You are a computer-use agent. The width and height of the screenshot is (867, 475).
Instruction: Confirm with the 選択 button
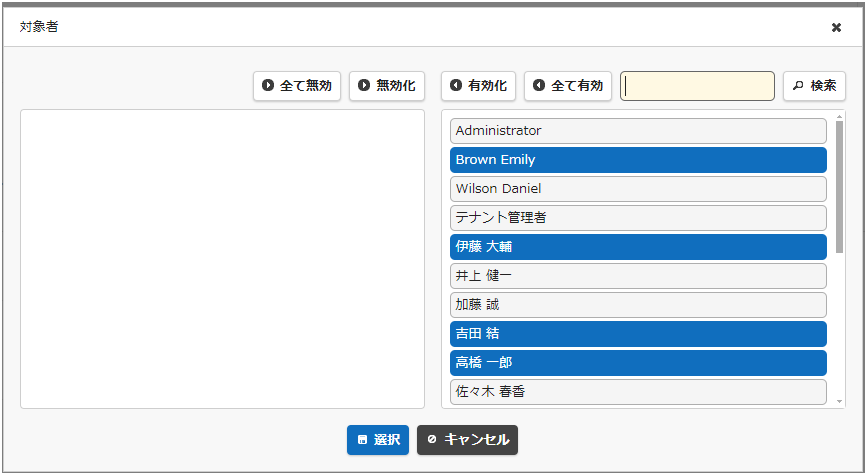[378, 440]
